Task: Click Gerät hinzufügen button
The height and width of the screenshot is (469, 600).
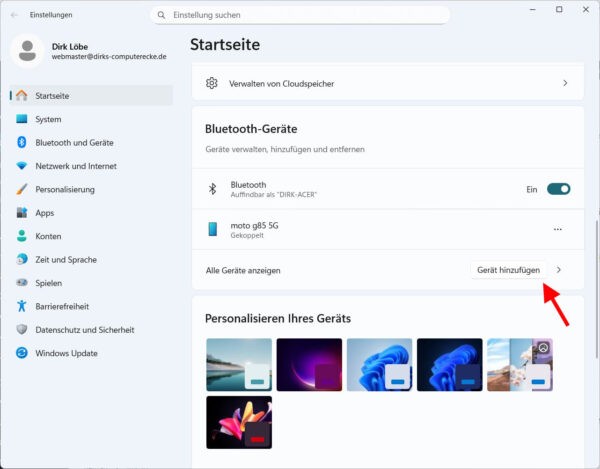Action: tap(508, 270)
